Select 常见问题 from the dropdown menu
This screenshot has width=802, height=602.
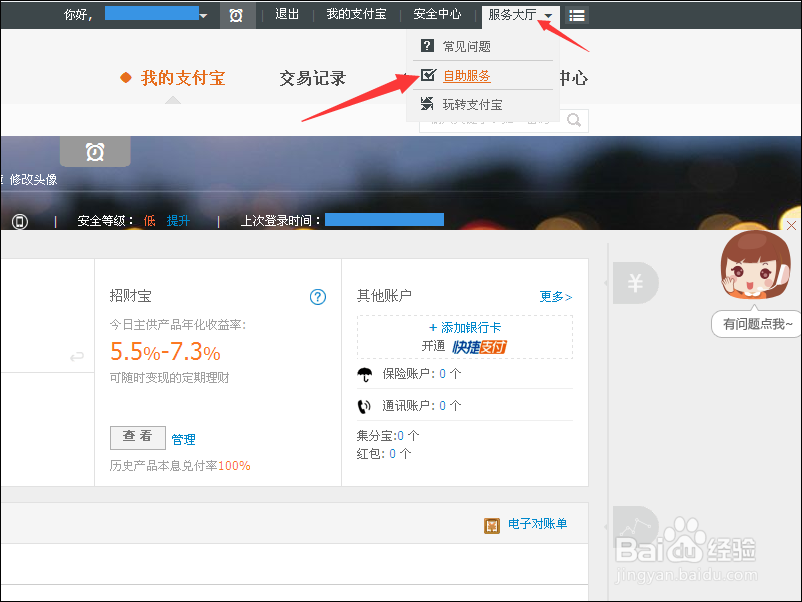466,47
